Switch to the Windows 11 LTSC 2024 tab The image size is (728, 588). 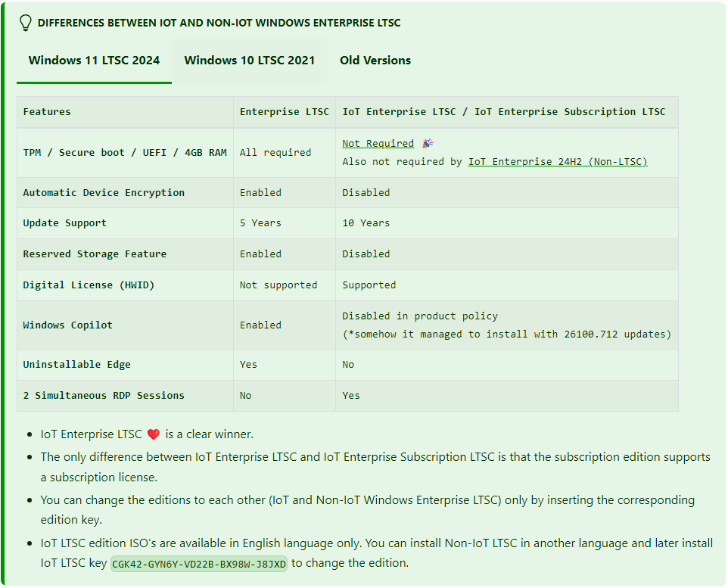coord(94,61)
